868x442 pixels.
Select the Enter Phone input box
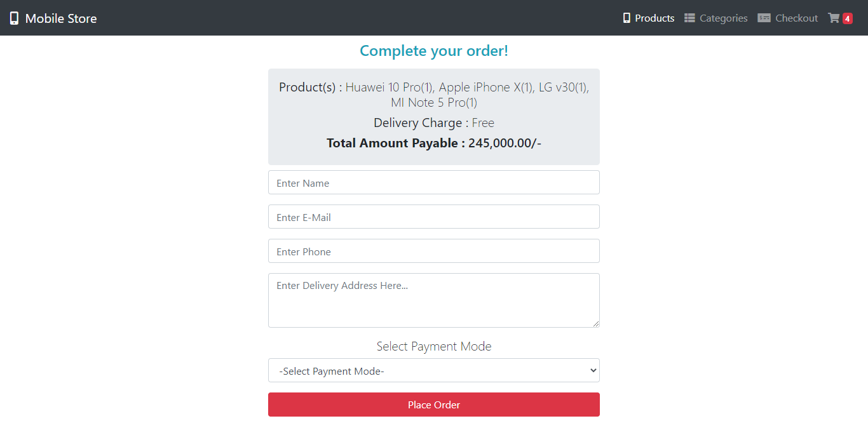coord(434,251)
